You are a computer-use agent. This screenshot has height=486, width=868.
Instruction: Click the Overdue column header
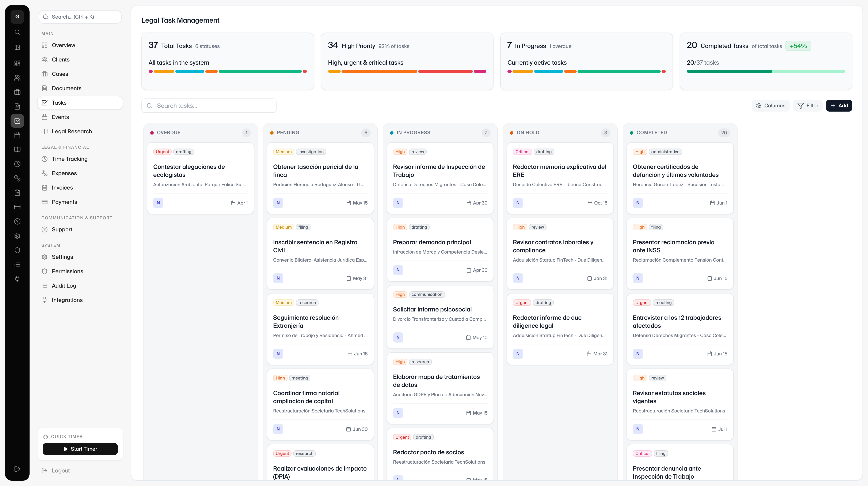pos(168,132)
